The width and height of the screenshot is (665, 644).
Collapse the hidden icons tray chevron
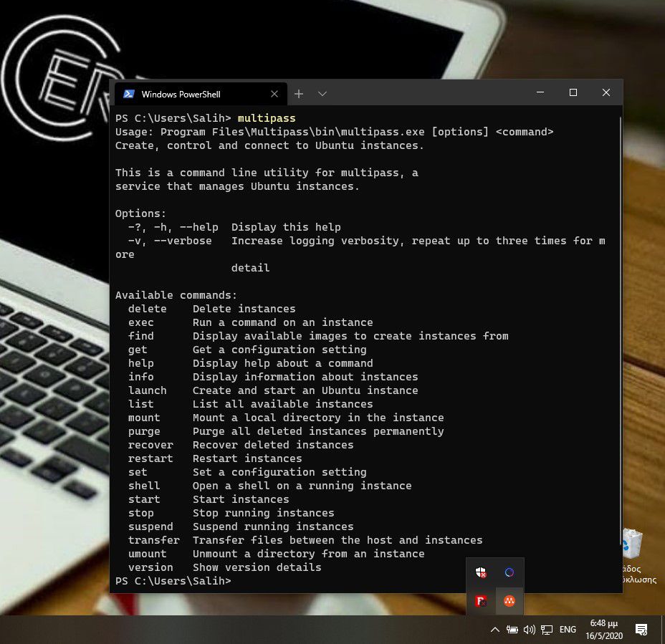[495, 630]
